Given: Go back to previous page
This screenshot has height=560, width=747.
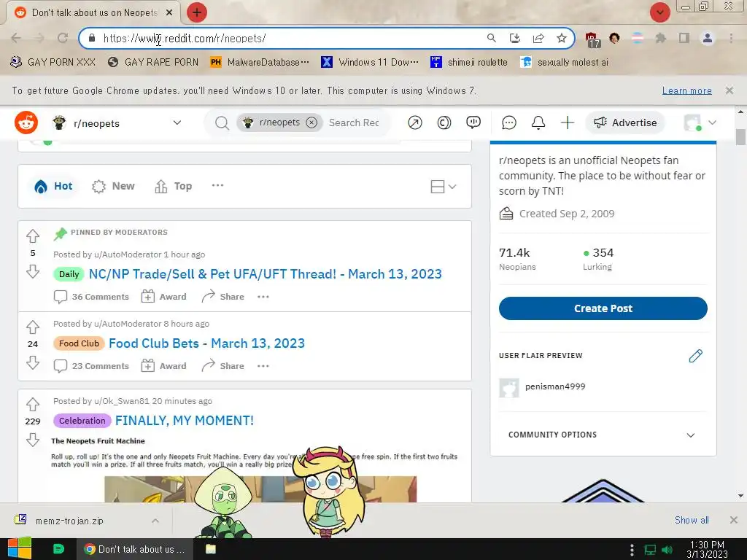Looking at the screenshot, I should pyautogui.click(x=16, y=38).
